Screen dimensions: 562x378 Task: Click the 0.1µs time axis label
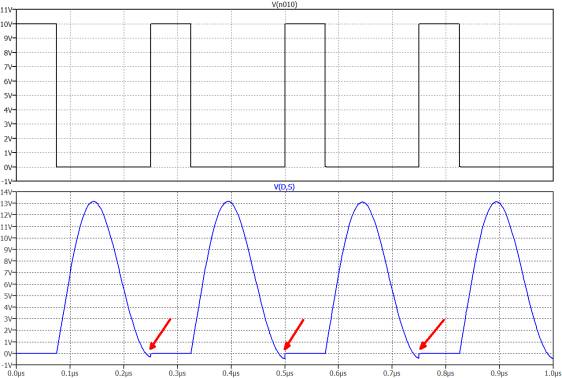70,373
